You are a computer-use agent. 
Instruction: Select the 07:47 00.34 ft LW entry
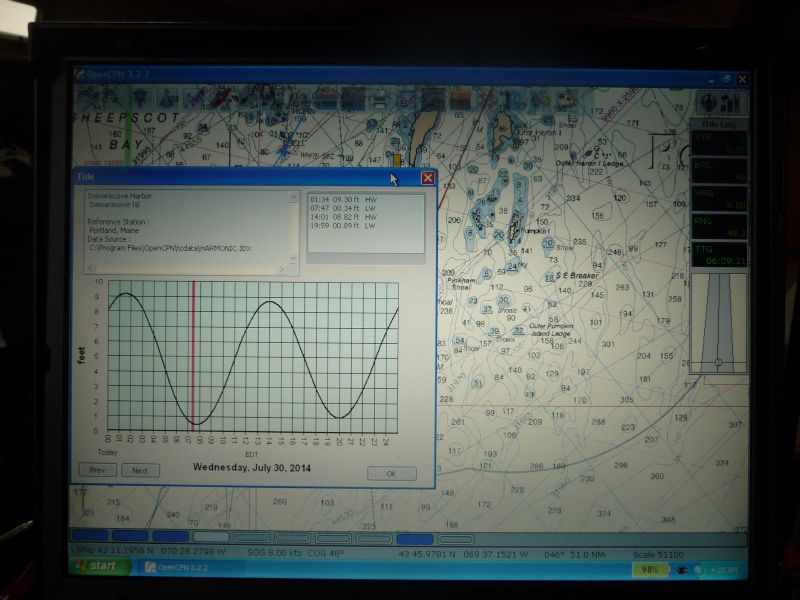click(x=343, y=208)
